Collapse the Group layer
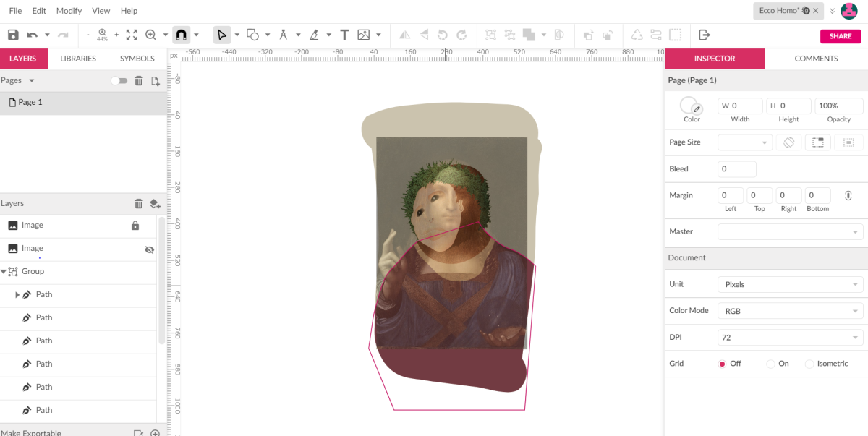868x436 pixels. pyautogui.click(x=4, y=272)
